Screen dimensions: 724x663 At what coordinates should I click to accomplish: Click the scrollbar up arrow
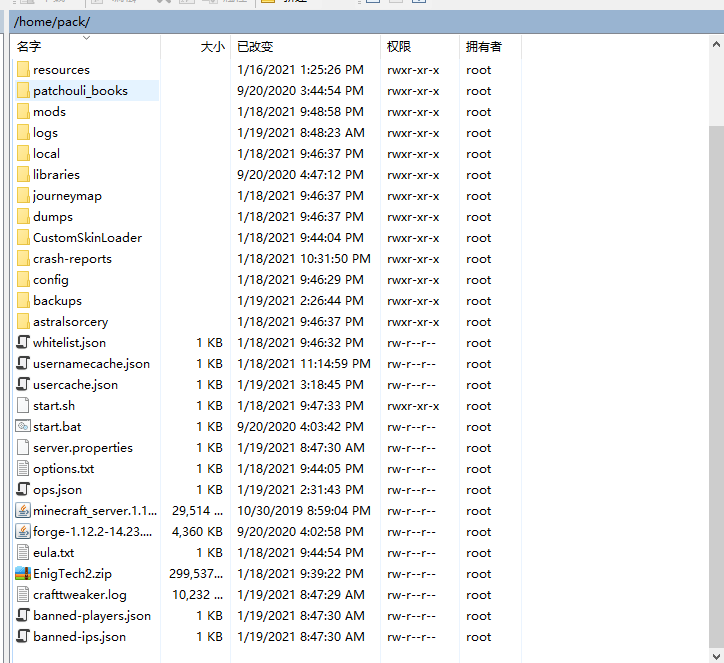tap(716, 45)
